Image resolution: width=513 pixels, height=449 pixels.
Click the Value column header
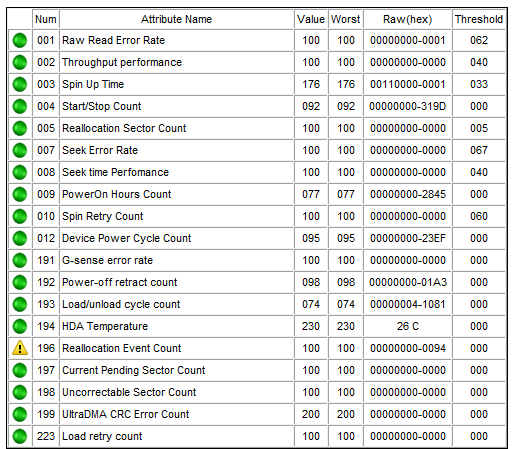tap(311, 19)
